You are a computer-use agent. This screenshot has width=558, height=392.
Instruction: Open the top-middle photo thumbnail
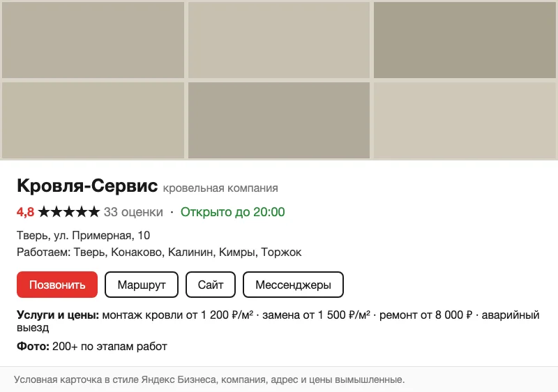(279, 40)
